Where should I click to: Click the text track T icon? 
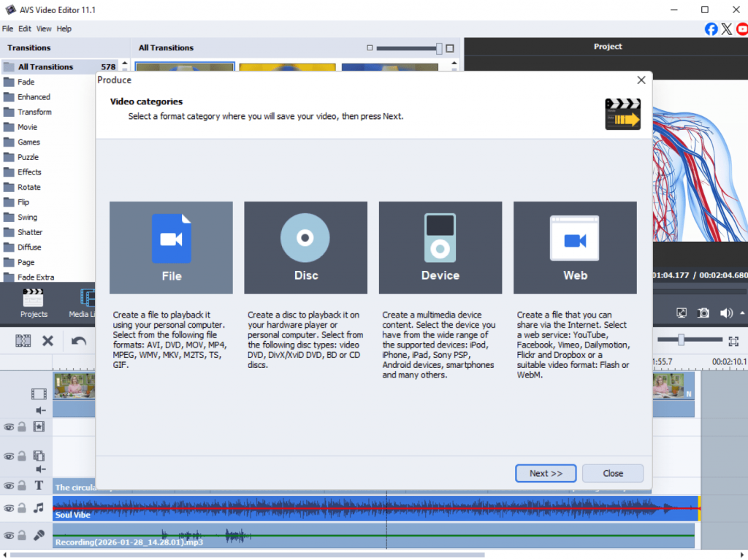[39, 486]
